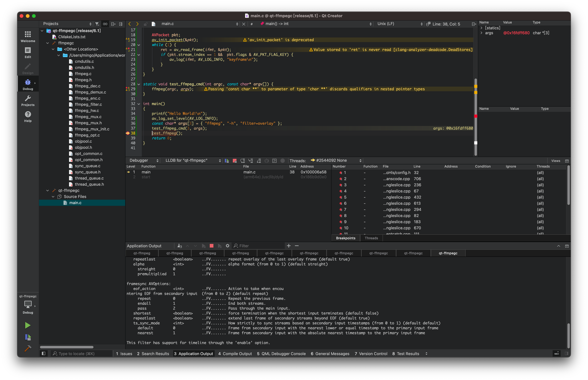Viewport: 588px width, 380px height.
Task: Click the green Run button
Action: 28,325
